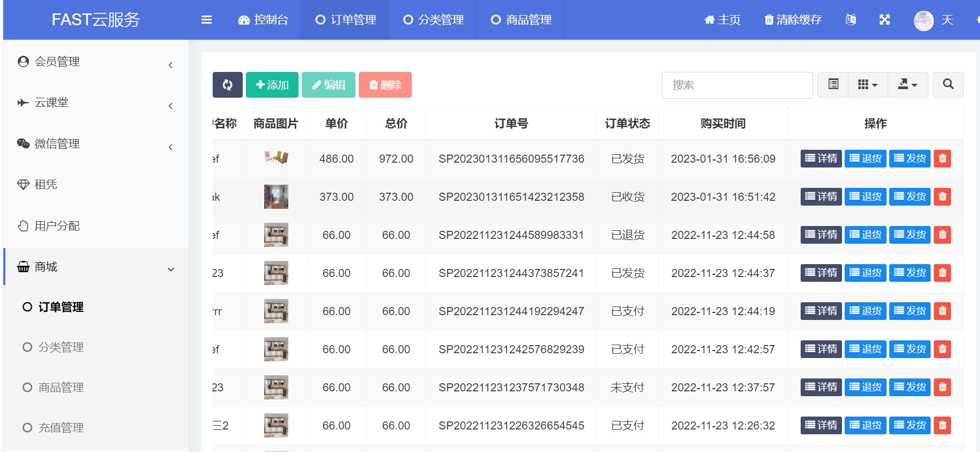Screen dimensions: 980x452
Task: Select order number SP202211231226326654545
Action: point(511,426)
